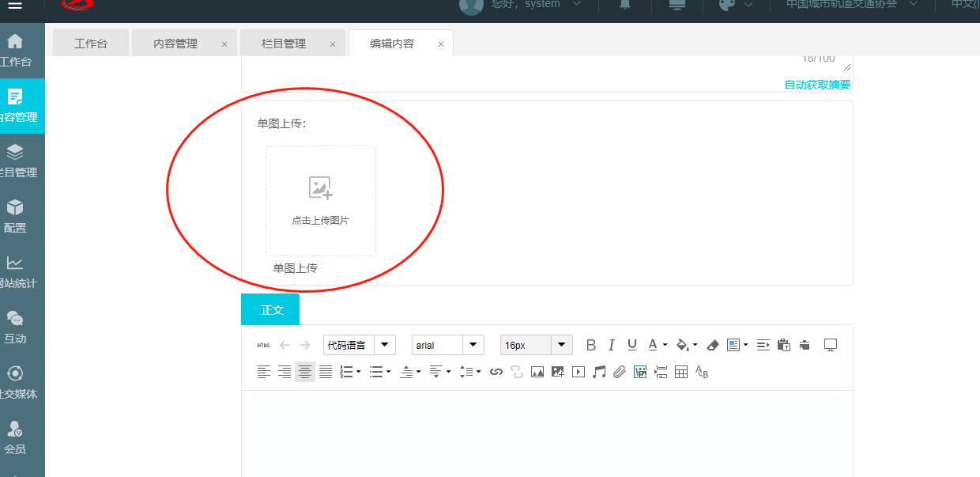Insert multiple images in editor
This screenshot has height=477, width=980.
pos(558,372)
